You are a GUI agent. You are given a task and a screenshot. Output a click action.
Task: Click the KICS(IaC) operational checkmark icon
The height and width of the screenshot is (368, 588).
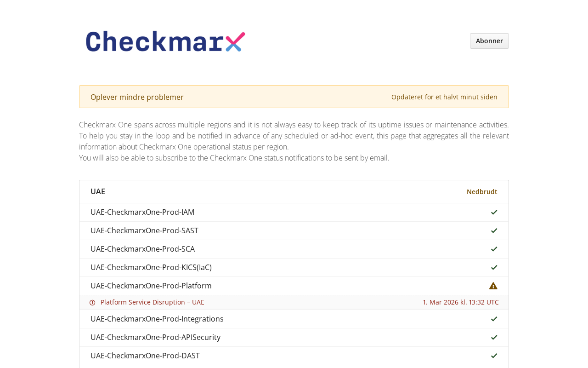click(494, 267)
